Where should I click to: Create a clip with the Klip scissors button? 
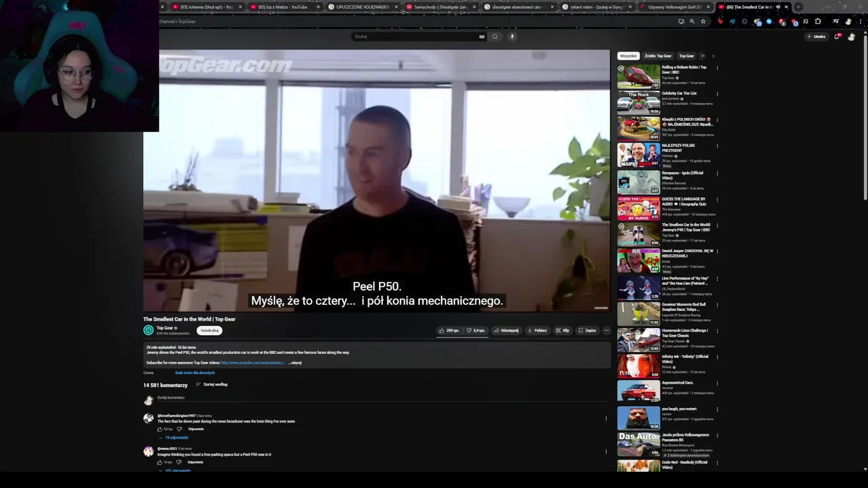coord(562,331)
